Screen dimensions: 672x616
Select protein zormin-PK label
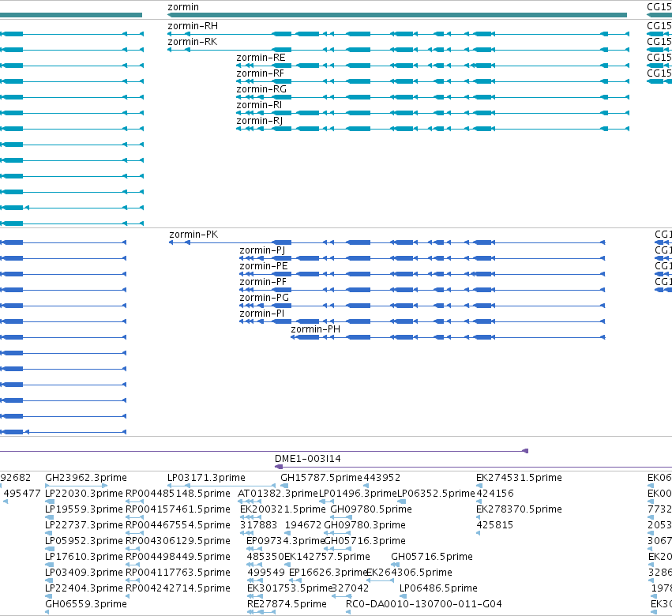tap(193, 235)
